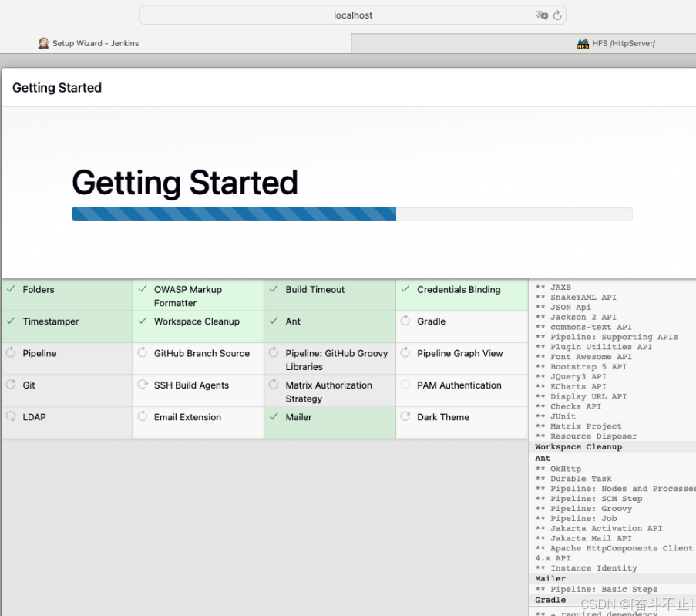Click the Build Timeout plugin name
Viewport: 696px width, 616px height.
(x=314, y=290)
